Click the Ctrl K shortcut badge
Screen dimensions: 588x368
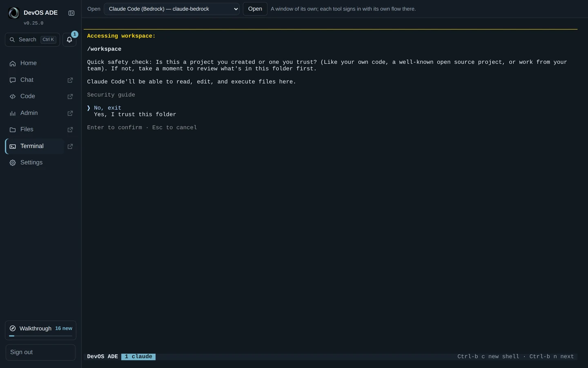pos(48,40)
